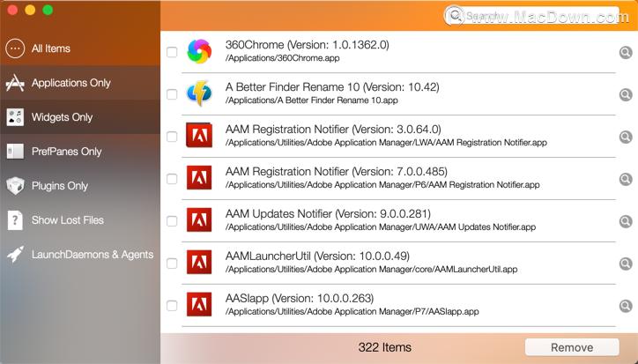Select AAMLauncherUtil (Version: 10.0.0.49) title
This screenshot has height=364, width=638.
point(317,256)
